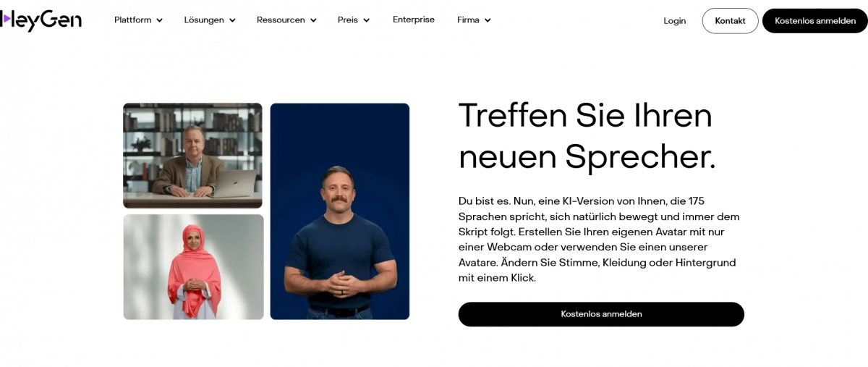Expand the Lösungen chevron arrow
Viewport: 868px width, 367px height.
coord(232,20)
